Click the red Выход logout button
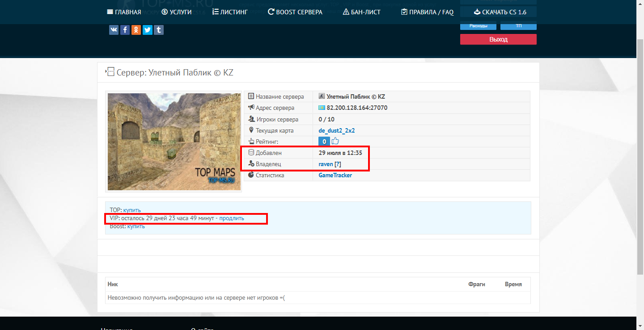This screenshot has width=644, height=330. 498,39
